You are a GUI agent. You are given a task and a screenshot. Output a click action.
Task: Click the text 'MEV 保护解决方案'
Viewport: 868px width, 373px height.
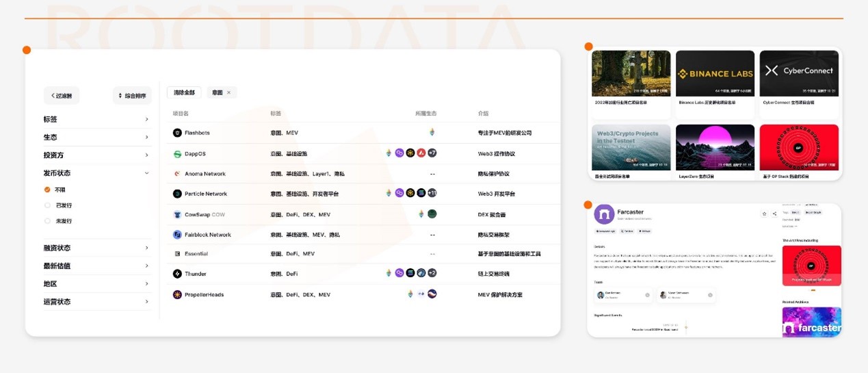[x=500, y=294]
